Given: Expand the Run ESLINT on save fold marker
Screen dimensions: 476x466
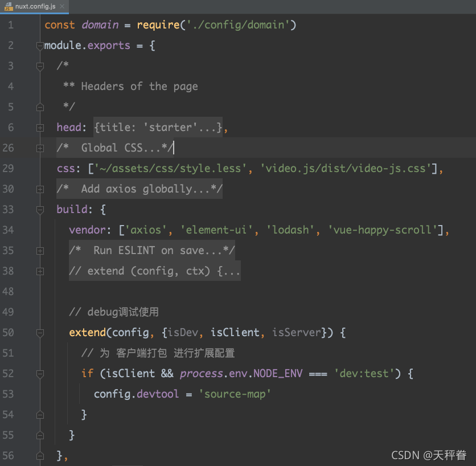Looking at the screenshot, I should pyautogui.click(x=40, y=250).
